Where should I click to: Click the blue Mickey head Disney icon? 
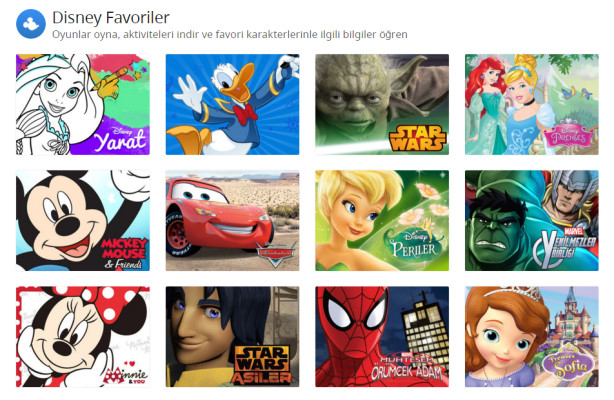point(31,24)
